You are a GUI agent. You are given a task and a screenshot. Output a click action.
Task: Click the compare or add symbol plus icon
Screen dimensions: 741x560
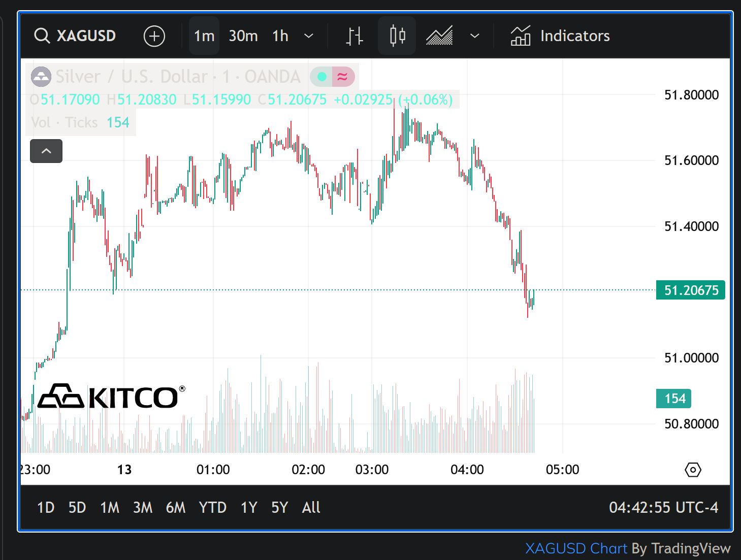click(154, 36)
